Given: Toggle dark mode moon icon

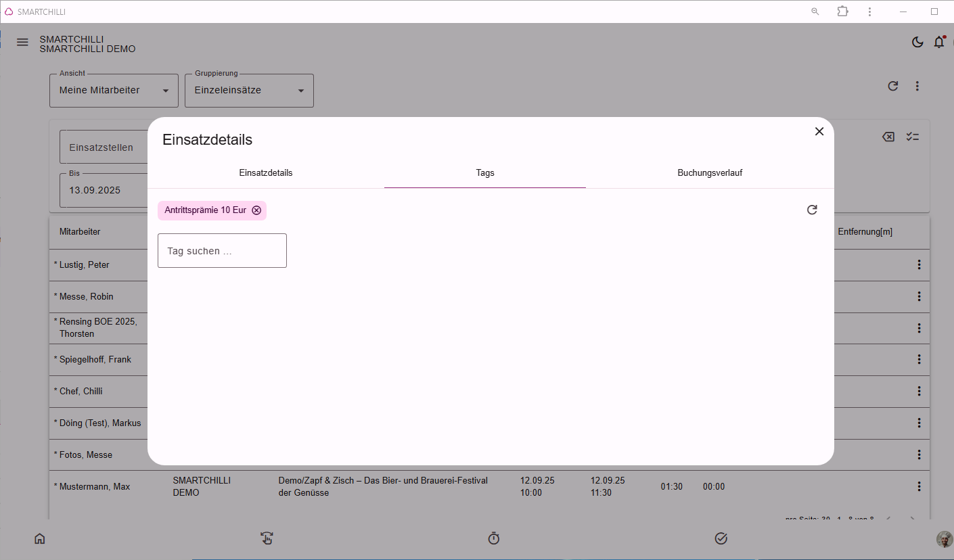Looking at the screenshot, I should click(x=917, y=42).
